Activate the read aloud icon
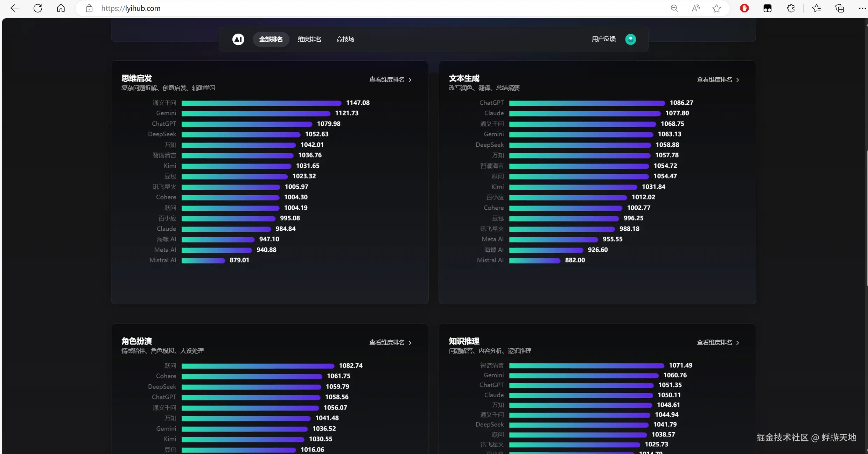 pos(695,8)
